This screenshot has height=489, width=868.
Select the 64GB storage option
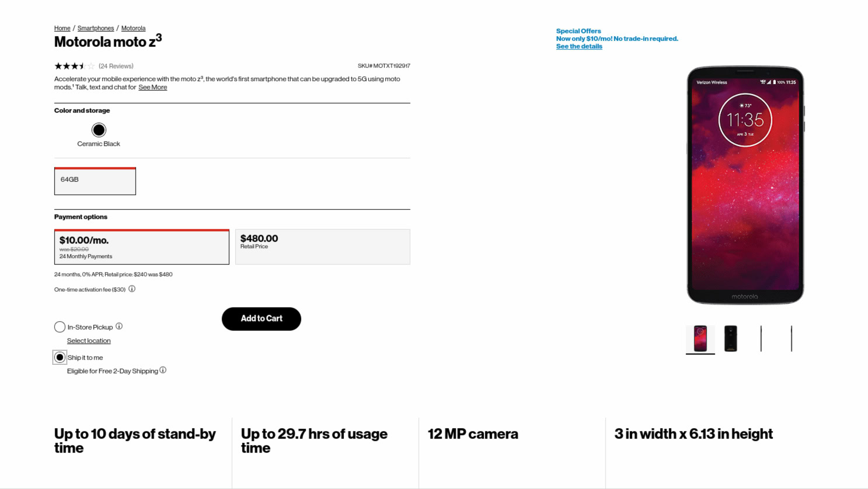(x=95, y=181)
